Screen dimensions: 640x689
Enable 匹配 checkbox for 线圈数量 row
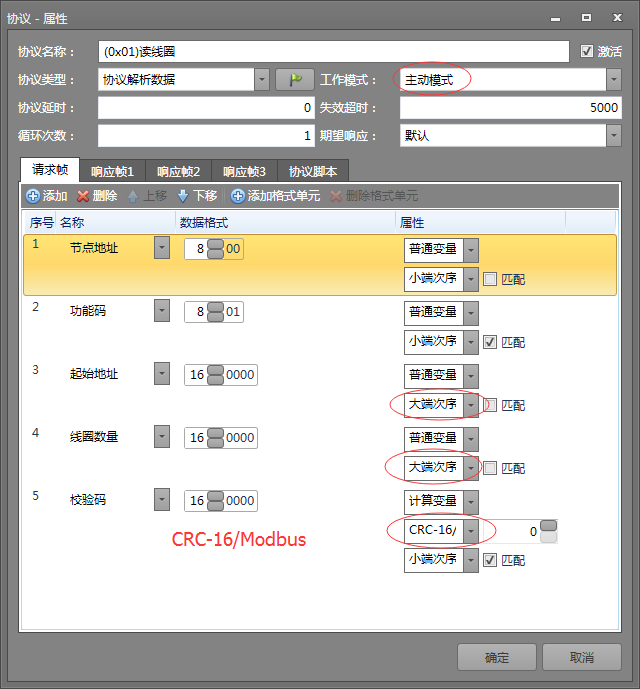[x=490, y=468]
